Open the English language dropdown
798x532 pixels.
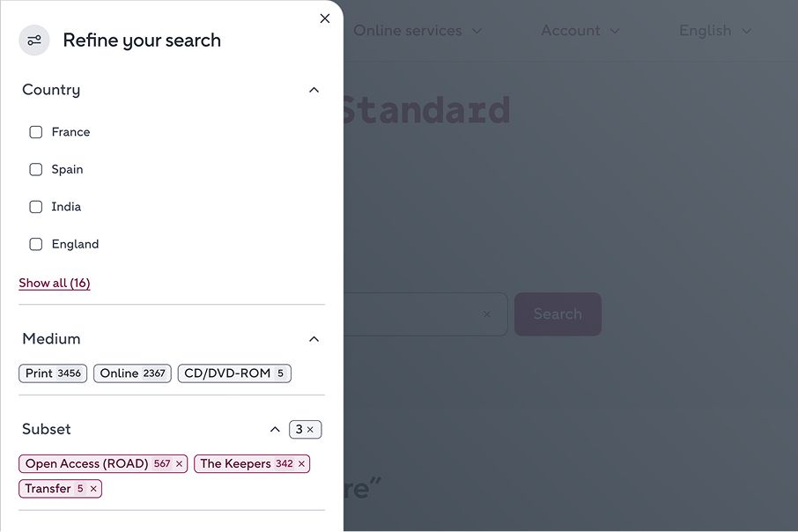[714, 30]
